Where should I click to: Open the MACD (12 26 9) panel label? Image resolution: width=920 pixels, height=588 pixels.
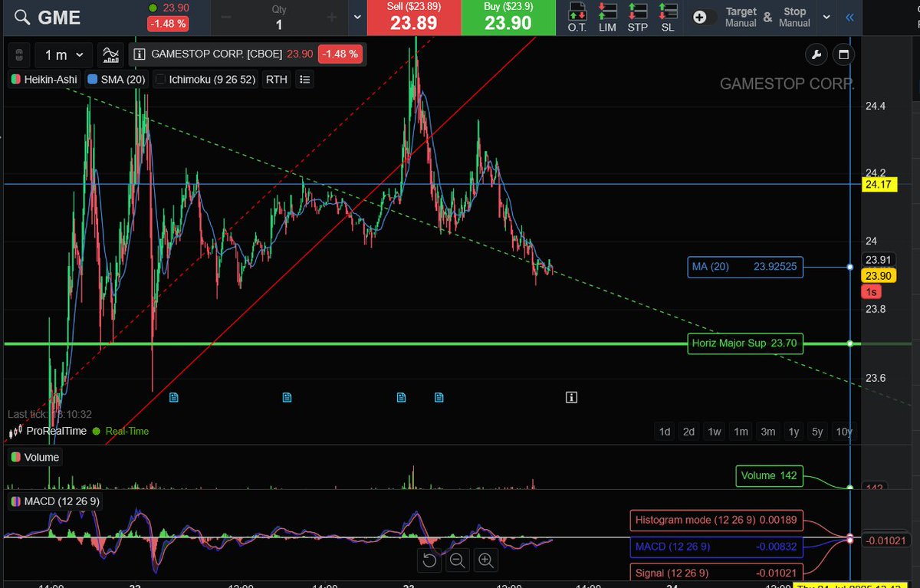click(55, 501)
